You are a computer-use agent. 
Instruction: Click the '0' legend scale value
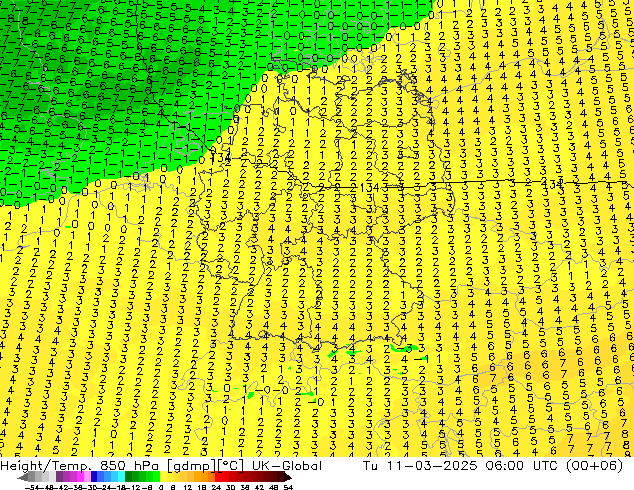point(161,487)
